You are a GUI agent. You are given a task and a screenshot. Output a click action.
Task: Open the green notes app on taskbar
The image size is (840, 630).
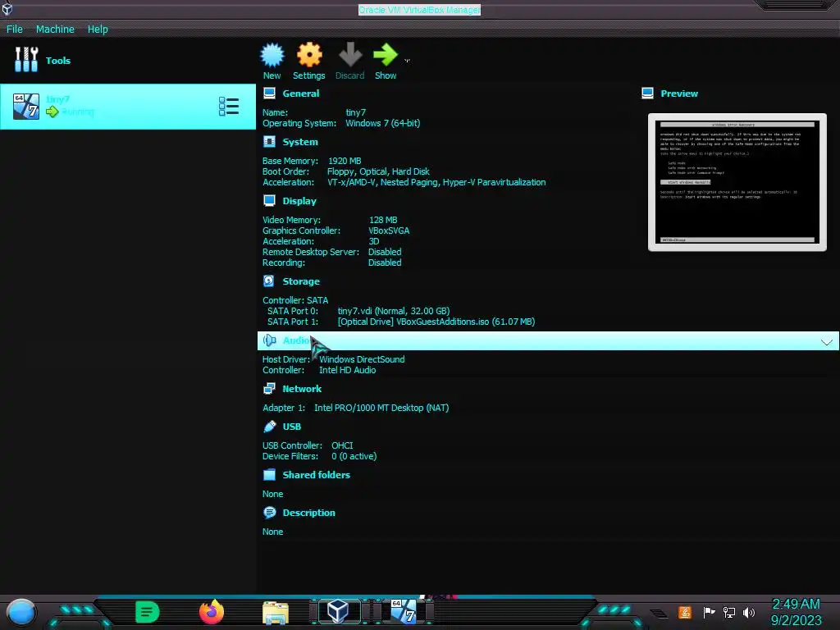(148, 612)
